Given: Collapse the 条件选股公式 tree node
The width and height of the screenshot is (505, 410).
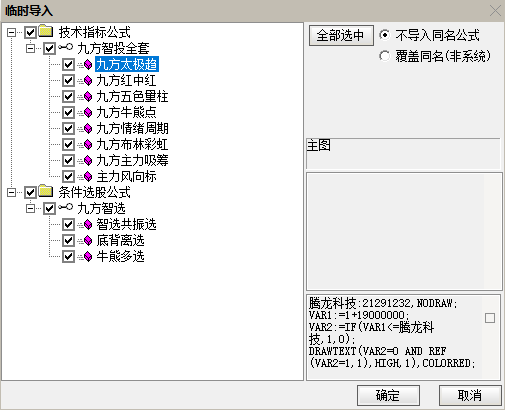Looking at the screenshot, I should pos(11,192).
